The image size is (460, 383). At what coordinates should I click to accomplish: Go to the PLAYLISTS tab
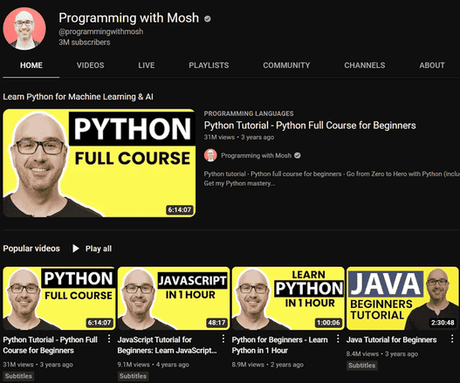(209, 65)
